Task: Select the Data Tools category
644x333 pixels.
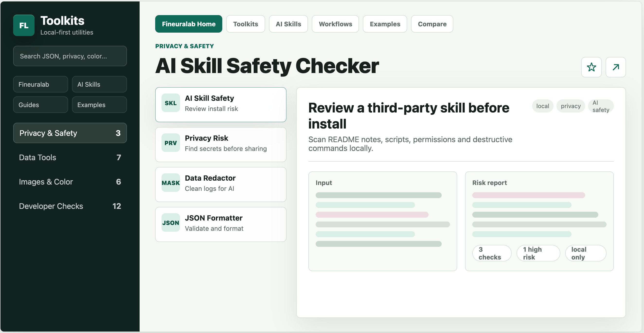Action: point(70,157)
